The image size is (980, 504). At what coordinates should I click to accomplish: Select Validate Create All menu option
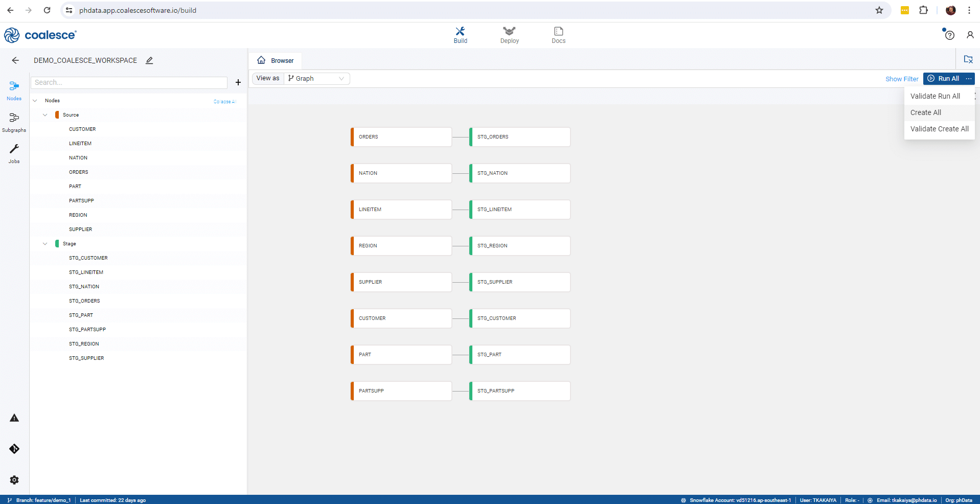point(939,129)
